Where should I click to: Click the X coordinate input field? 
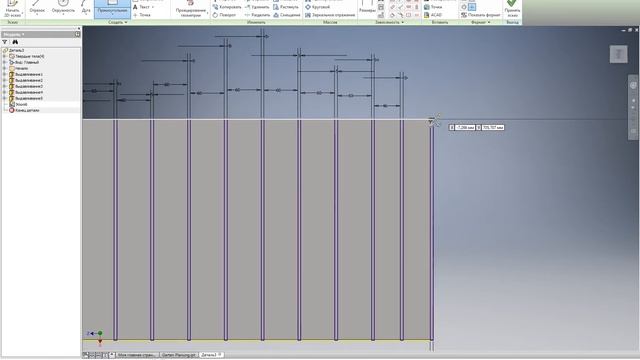465,127
